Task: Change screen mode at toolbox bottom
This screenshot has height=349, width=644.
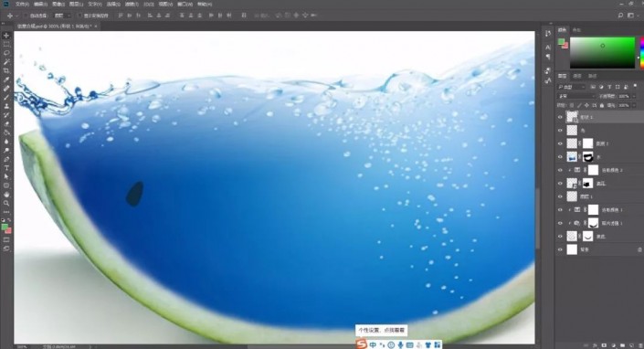Action: 6,249
